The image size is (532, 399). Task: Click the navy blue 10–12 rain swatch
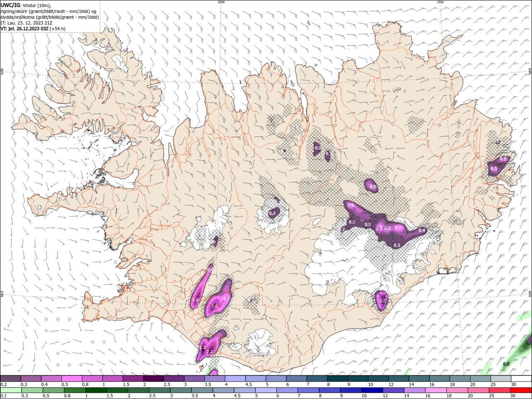pyautogui.click(x=372, y=390)
